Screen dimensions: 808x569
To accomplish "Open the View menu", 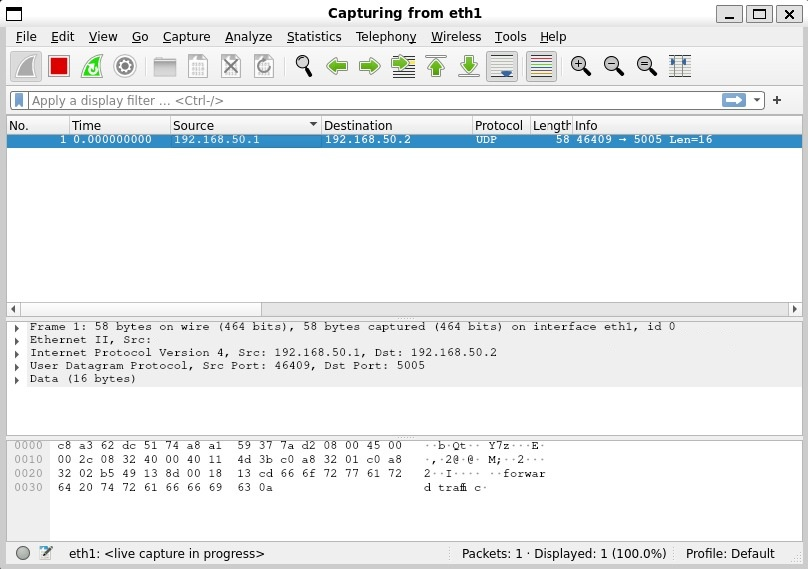I will [x=103, y=37].
